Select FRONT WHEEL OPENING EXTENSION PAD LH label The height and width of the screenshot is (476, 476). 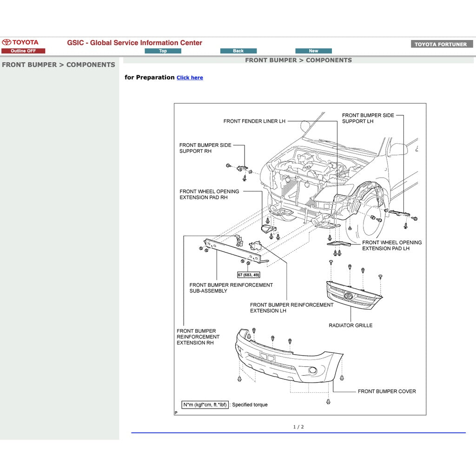392,245
